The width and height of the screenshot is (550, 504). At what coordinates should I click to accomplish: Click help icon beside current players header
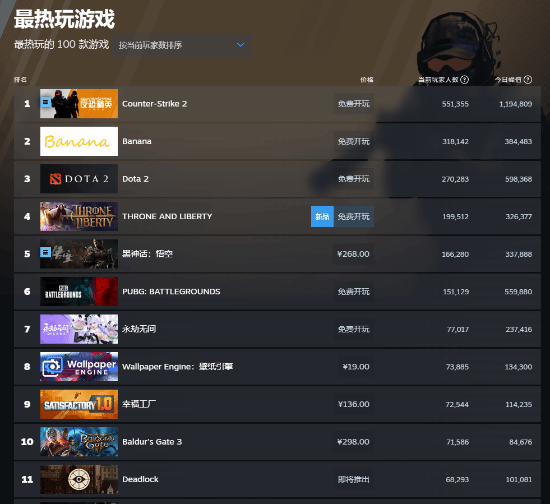pyautogui.click(x=464, y=80)
